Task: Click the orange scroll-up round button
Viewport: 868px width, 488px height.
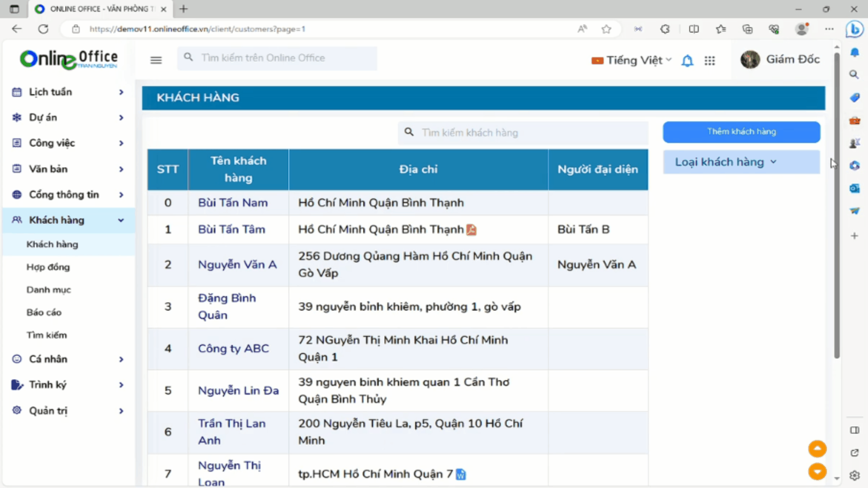Action: [817, 449]
